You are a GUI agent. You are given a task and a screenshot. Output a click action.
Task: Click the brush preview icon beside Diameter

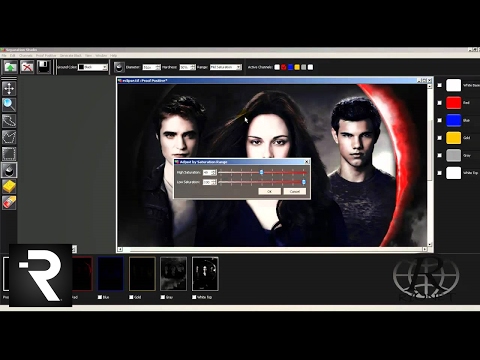[x=119, y=67]
